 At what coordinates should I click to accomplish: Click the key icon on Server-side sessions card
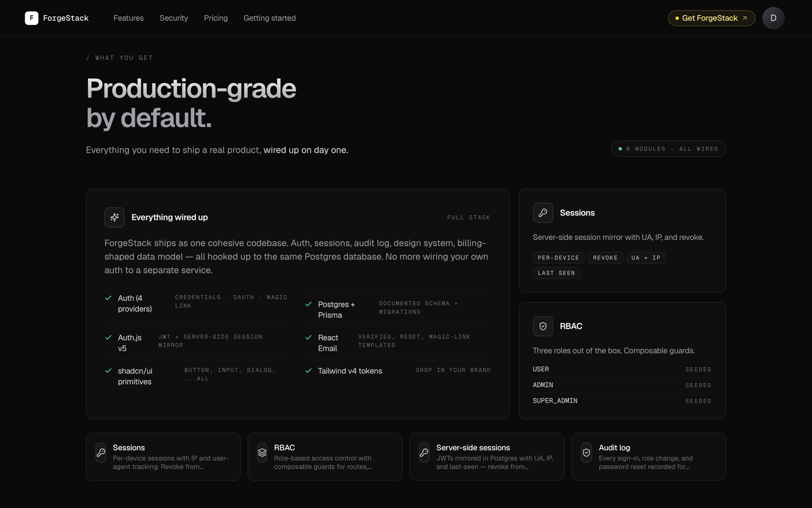pos(424,453)
